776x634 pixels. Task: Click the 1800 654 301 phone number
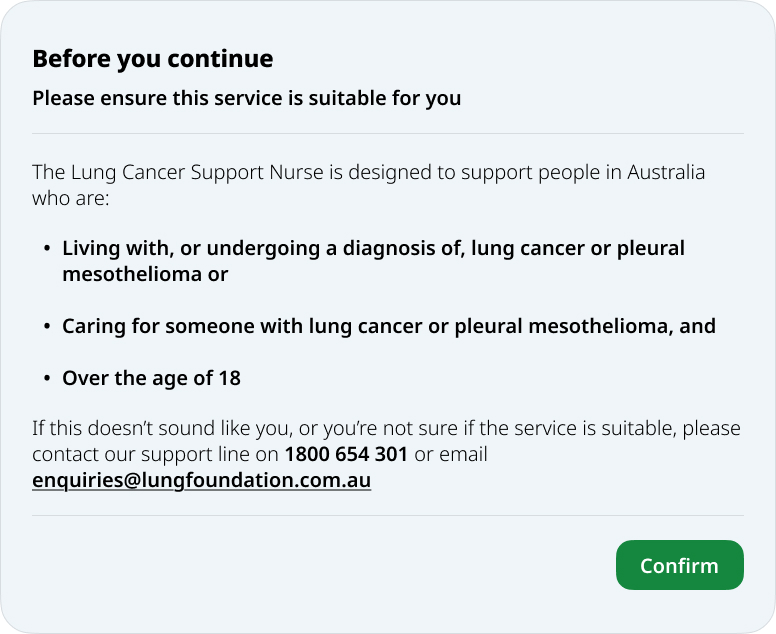click(346, 455)
